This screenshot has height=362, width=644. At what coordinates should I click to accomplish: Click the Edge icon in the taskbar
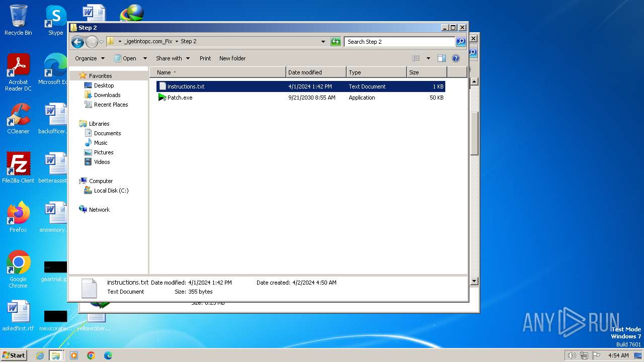coord(108,355)
